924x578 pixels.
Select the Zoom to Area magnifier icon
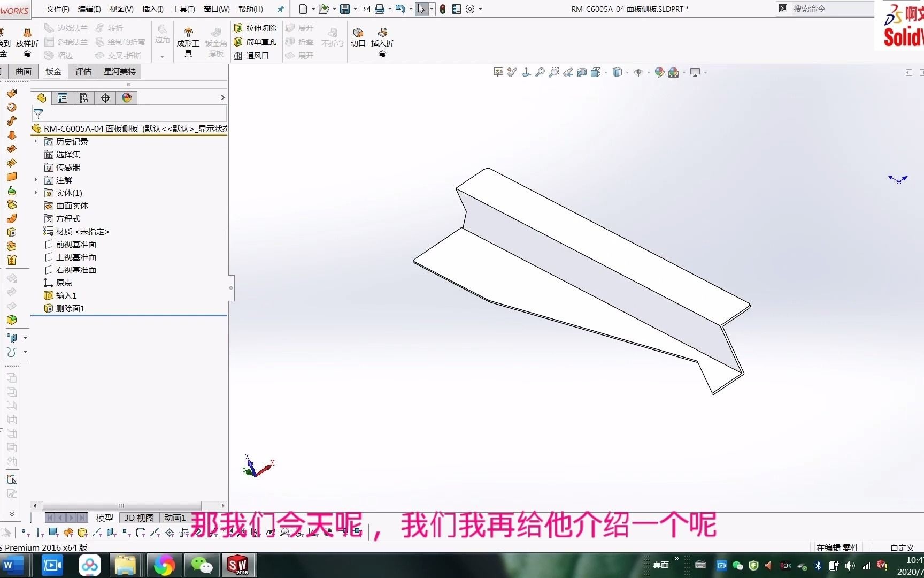(554, 72)
